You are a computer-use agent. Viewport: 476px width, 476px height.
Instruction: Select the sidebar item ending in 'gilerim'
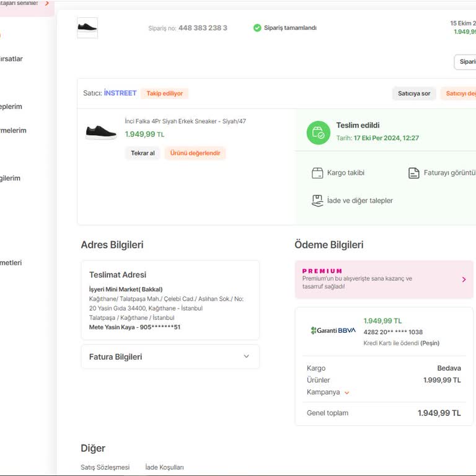pyautogui.click(x=10, y=178)
